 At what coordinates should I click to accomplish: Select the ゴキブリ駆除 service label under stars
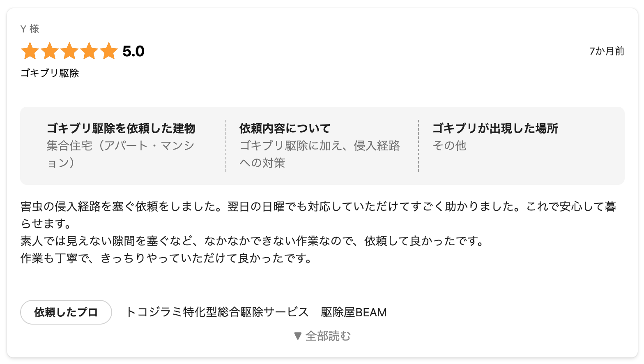click(50, 73)
